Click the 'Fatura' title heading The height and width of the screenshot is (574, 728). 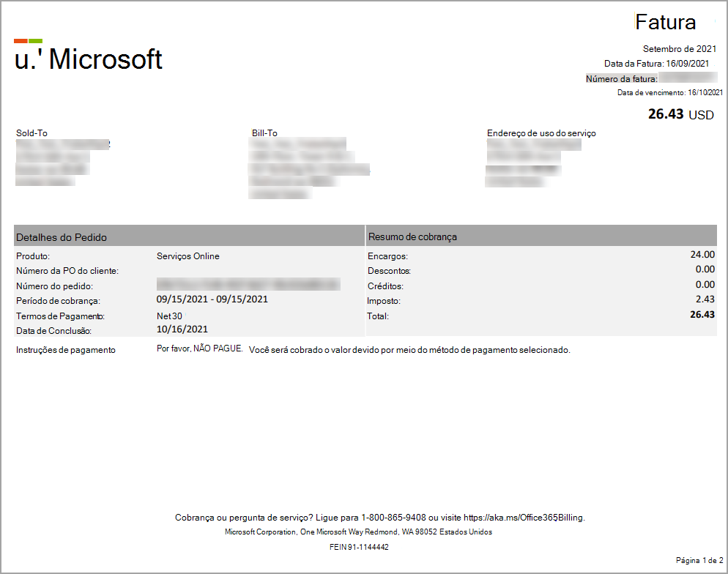(665, 22)
